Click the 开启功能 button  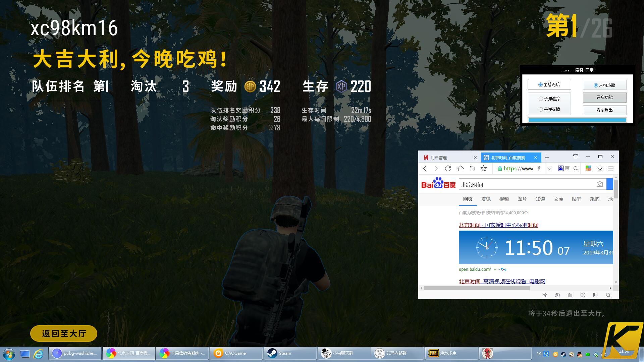pyautogui.click(x=604, y=98)
